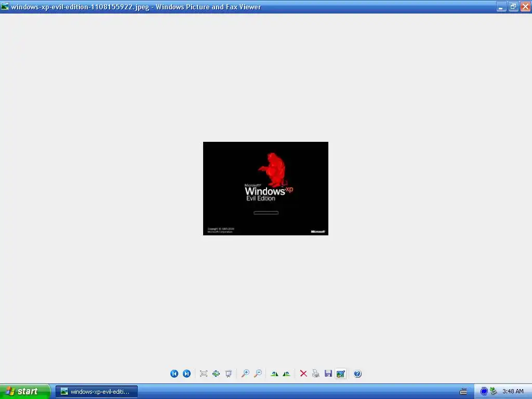Click the blue round system tray icon
The image size is (532, 399).
coord(484,391)
